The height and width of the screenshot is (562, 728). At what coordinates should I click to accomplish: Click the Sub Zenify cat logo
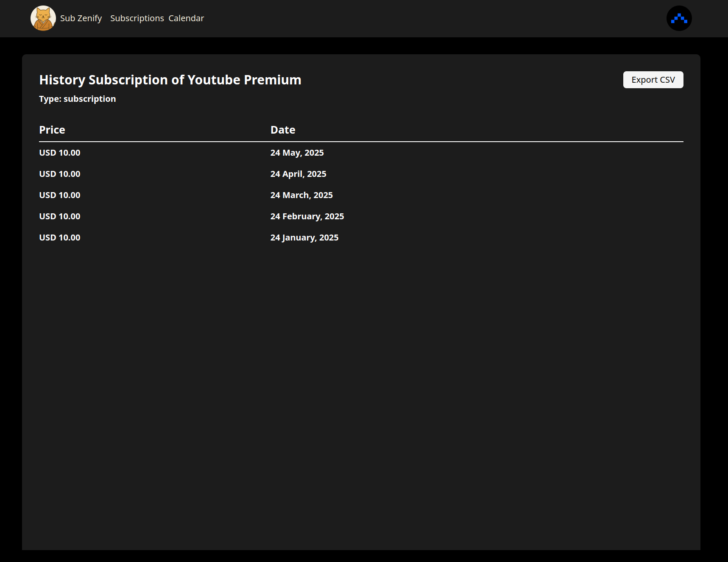coord(43,18)
